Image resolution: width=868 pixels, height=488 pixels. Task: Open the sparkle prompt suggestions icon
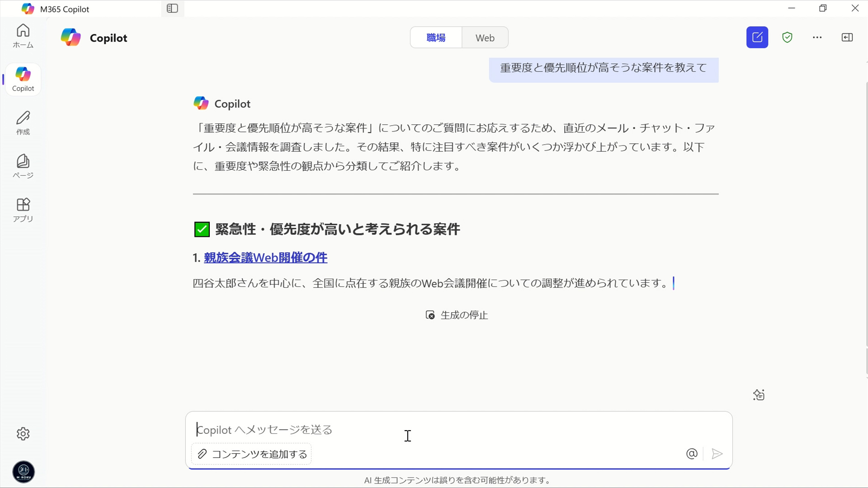tap(759, 395)
